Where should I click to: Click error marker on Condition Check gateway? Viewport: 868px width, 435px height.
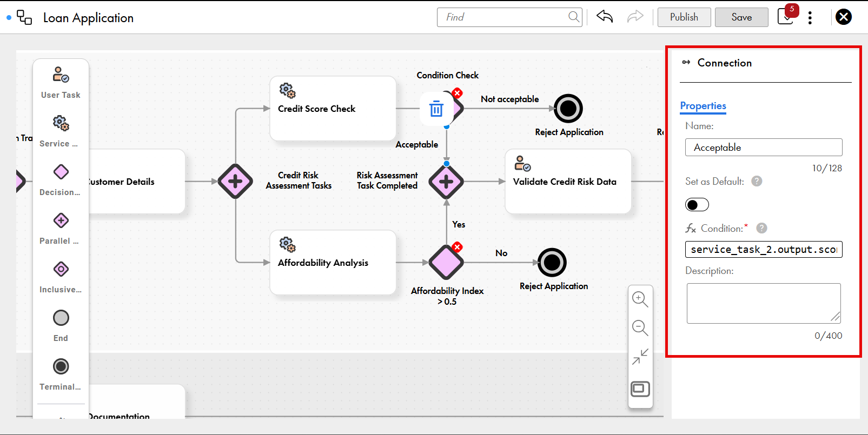tap(458, 93)
